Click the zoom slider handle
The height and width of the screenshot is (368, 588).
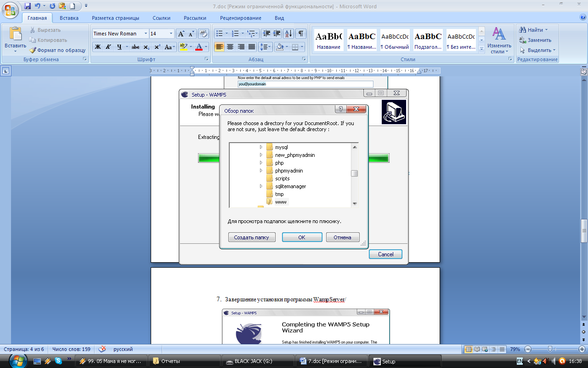pos(550,349)
